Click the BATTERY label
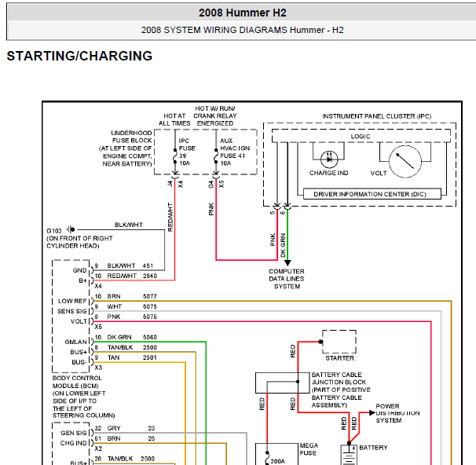This screenshot has width=476, height=465. click(x=373, y=448)
